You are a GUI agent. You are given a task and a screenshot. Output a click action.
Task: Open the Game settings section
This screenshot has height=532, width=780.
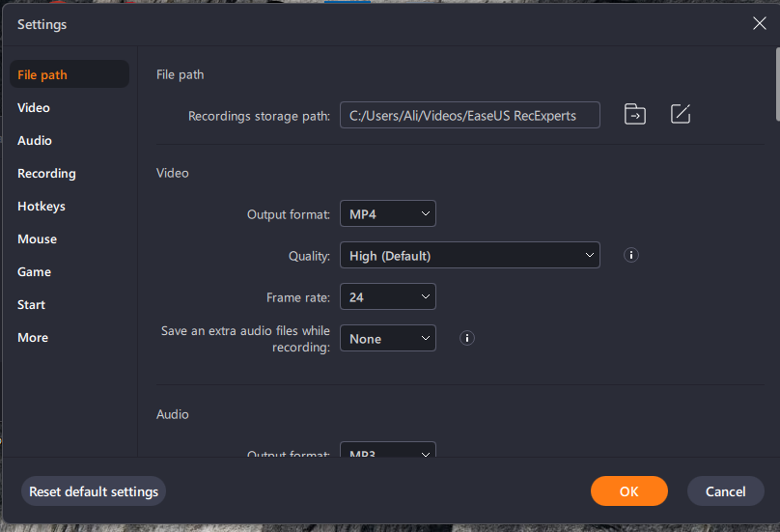(x=34, y=272)
